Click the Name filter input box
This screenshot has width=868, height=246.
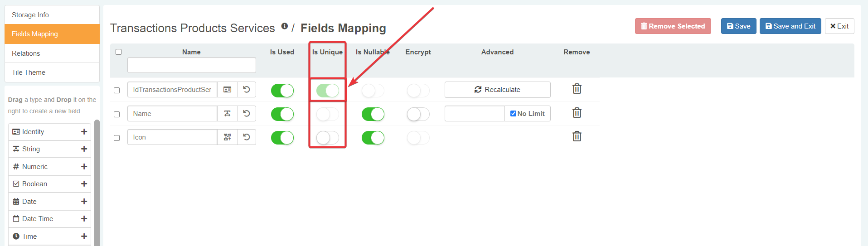tap(191, 65)
